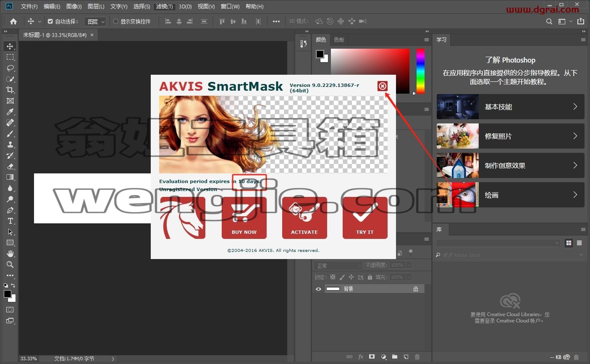Open the 滤镜(T) menu
This screenshot has height=364, width=590.
click(164, 6)
